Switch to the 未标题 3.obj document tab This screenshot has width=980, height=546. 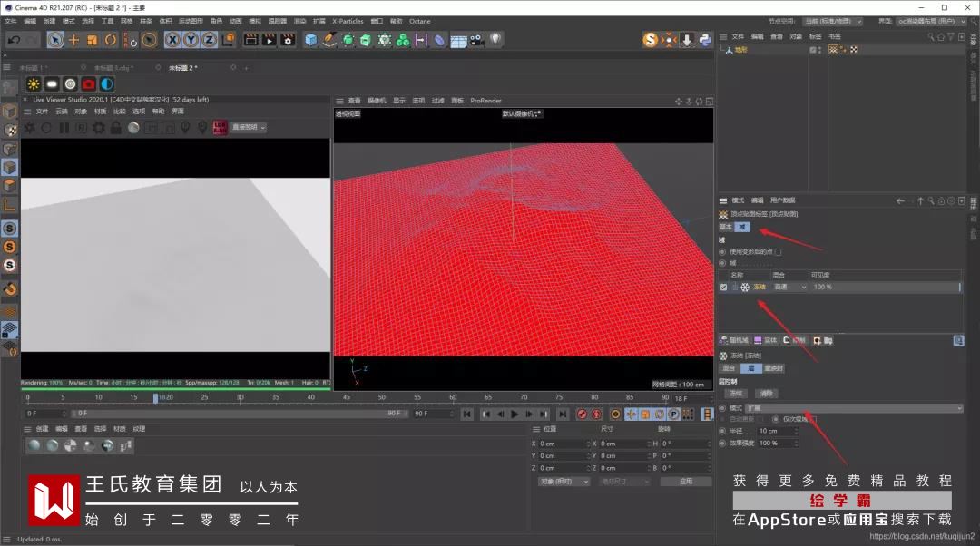[x=113, y=67]
